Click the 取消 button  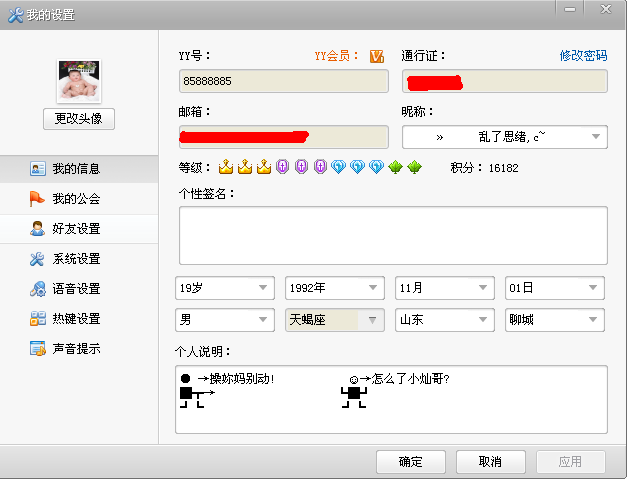[x=491, y=462]
